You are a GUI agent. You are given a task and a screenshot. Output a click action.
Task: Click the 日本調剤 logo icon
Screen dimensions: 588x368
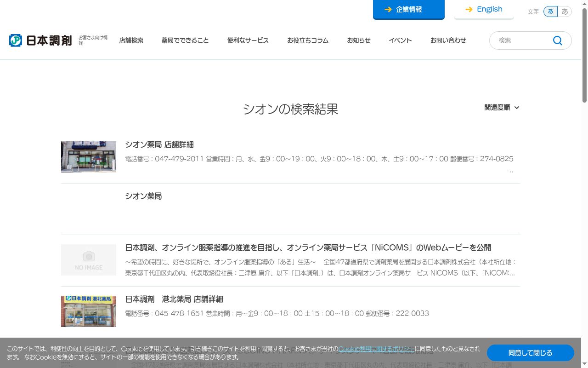(x=16, y=40)
